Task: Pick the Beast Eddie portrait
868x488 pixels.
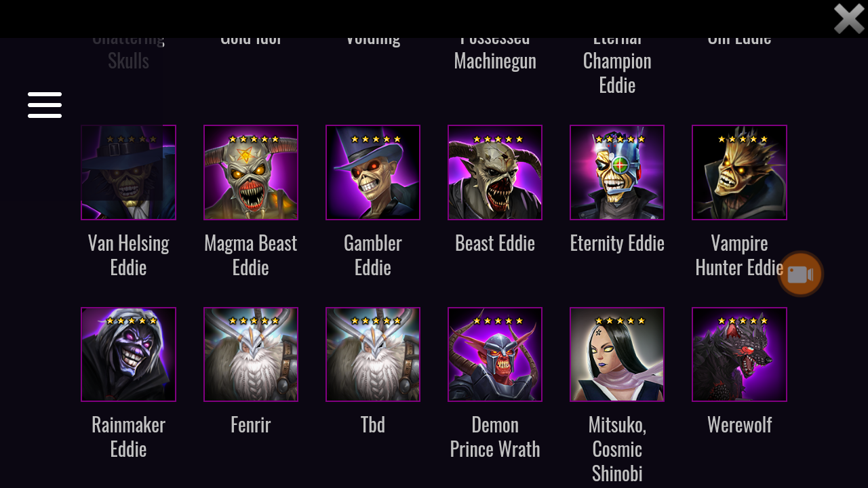Action: [495, 172]
